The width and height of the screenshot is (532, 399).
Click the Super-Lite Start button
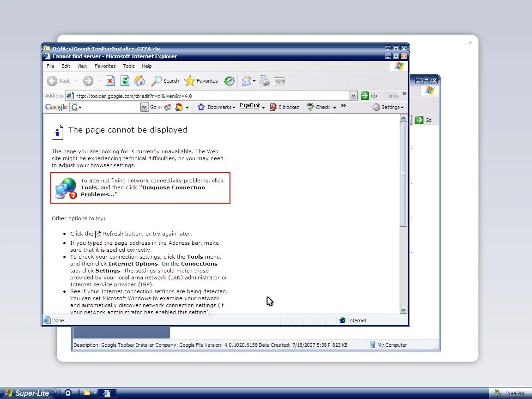tap(27, 393)
